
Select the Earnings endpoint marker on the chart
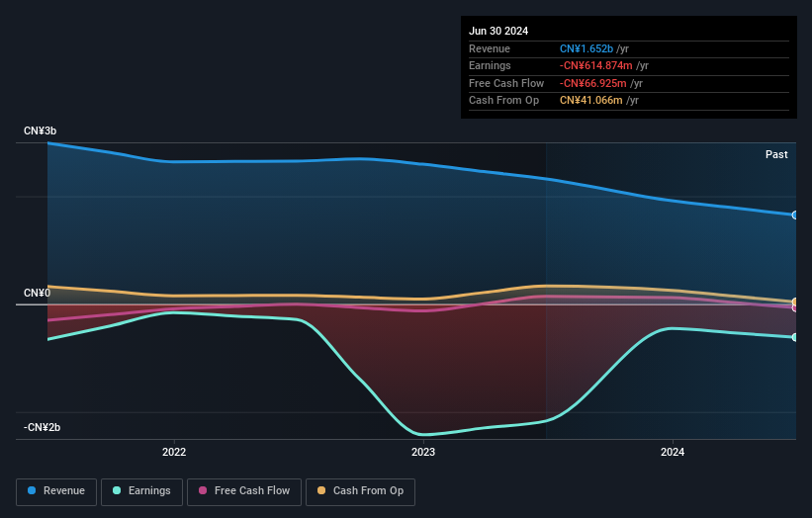click(795, 337)
